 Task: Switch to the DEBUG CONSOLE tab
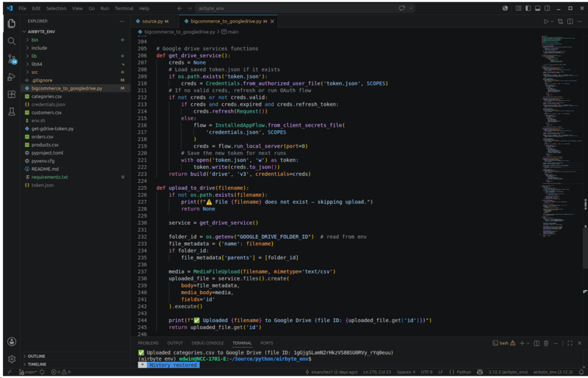click(x=207, y=343)
